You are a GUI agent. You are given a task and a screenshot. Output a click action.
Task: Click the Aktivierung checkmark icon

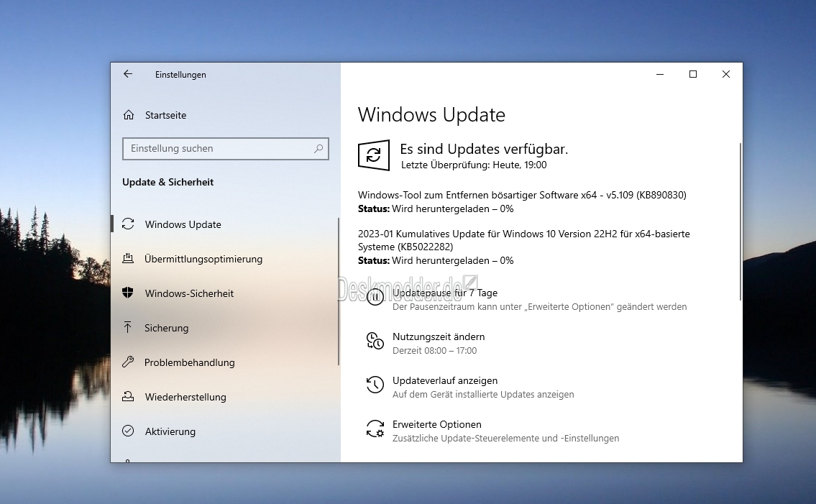coord(128,431)
